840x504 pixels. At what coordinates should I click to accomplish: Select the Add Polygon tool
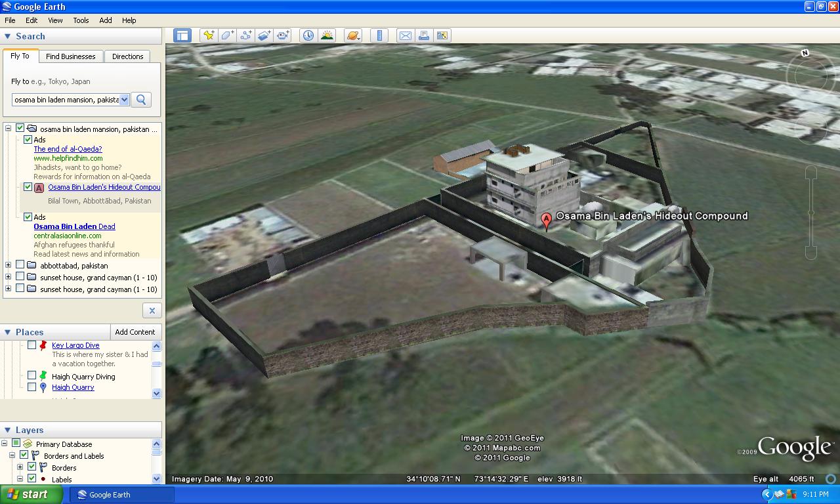227,35
